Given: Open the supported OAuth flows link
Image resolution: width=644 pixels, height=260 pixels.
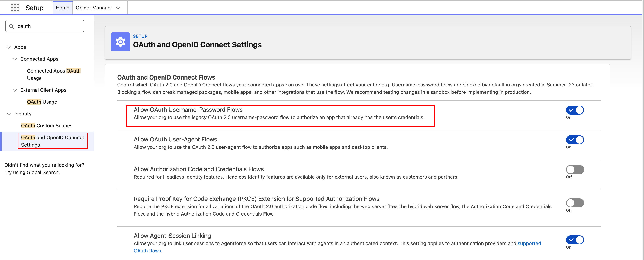Looking at the screenshot, I should point(529,243).
